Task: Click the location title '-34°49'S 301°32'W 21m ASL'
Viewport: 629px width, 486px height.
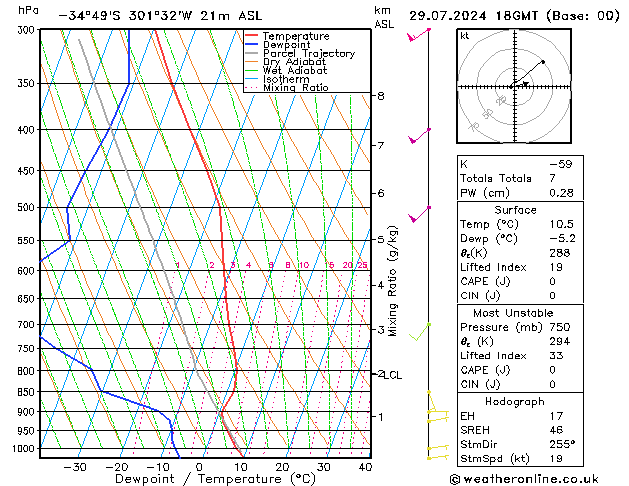Action: 160,16
